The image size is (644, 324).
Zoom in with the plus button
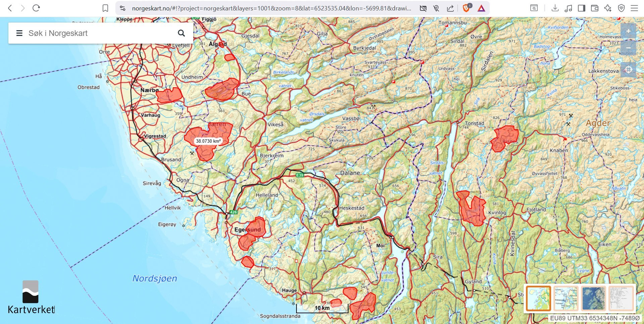point(628,31)
